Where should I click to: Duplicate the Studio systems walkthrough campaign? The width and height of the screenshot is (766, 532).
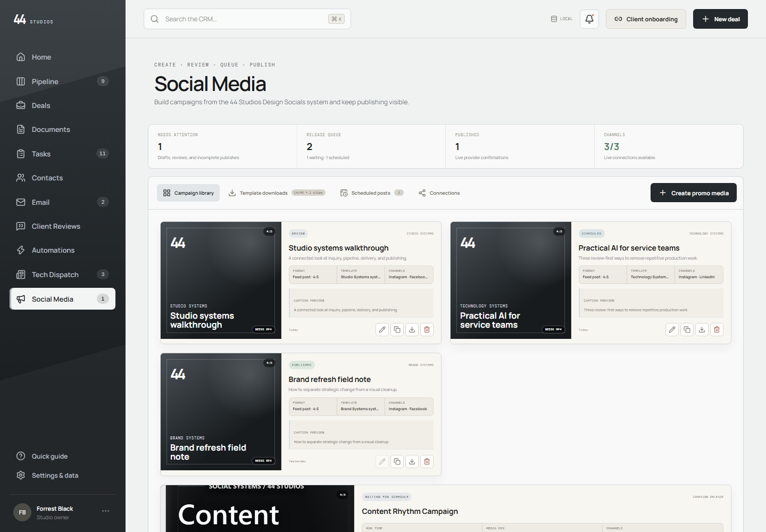coord(397,330)
